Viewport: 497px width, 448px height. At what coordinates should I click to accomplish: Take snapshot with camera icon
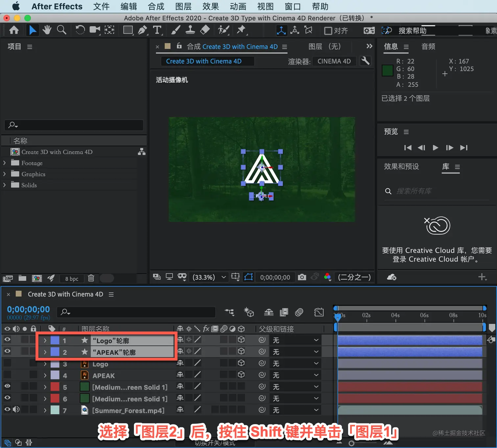302,277
